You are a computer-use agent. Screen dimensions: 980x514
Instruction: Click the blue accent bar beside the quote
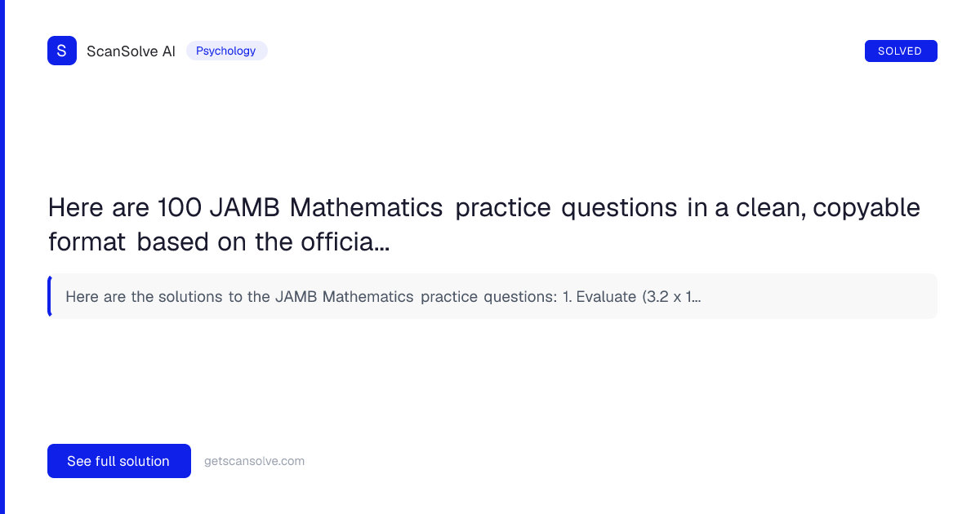50,296
